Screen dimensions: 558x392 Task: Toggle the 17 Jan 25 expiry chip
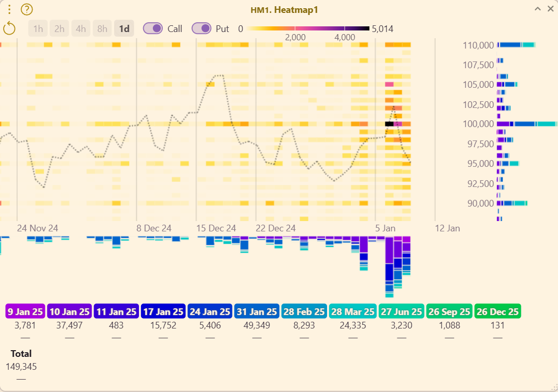163,311
